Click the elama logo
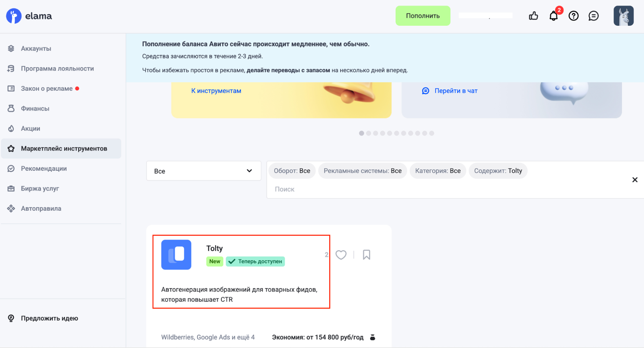 click(x=29, y=16)
